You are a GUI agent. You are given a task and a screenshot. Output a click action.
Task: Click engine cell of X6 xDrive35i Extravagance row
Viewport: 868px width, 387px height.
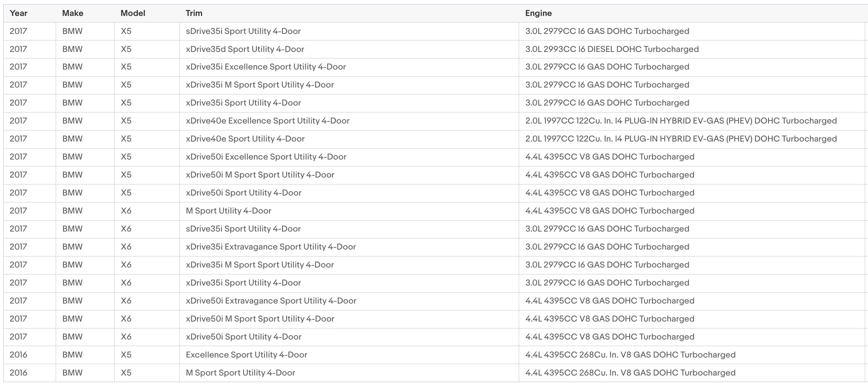tap(692, 247)
